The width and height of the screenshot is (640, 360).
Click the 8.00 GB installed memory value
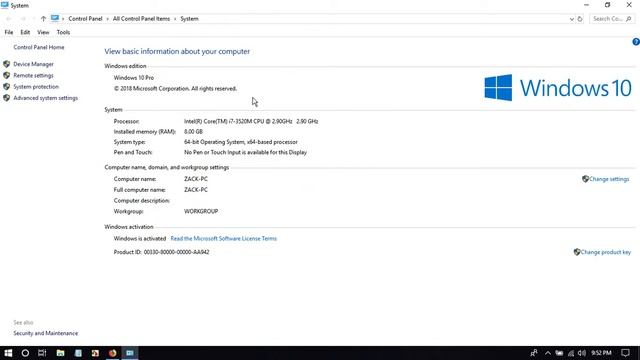pos(193,132)
